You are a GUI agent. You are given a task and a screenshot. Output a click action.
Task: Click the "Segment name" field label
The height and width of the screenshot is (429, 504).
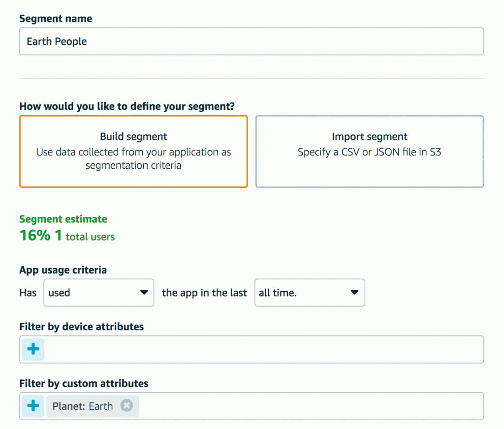pyautogui.click(x=56, y=19)
